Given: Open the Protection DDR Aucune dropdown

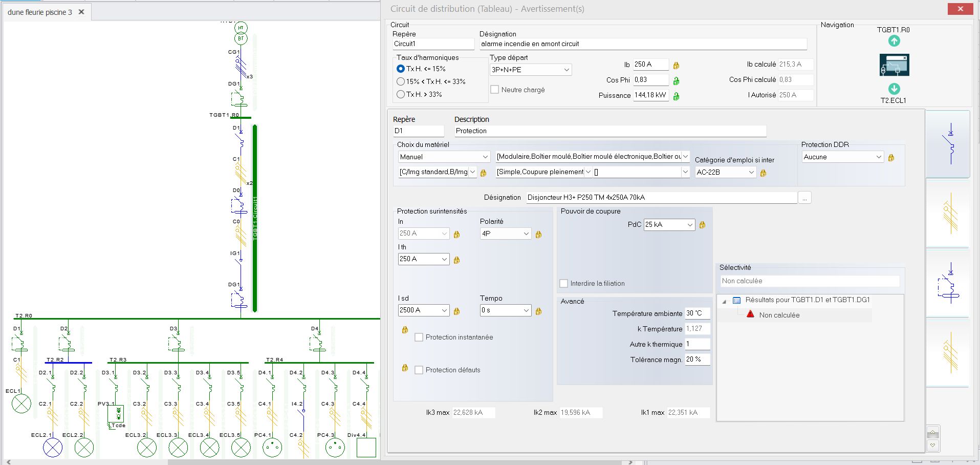Looking at the screenshot, I should [x=842, y=157].
